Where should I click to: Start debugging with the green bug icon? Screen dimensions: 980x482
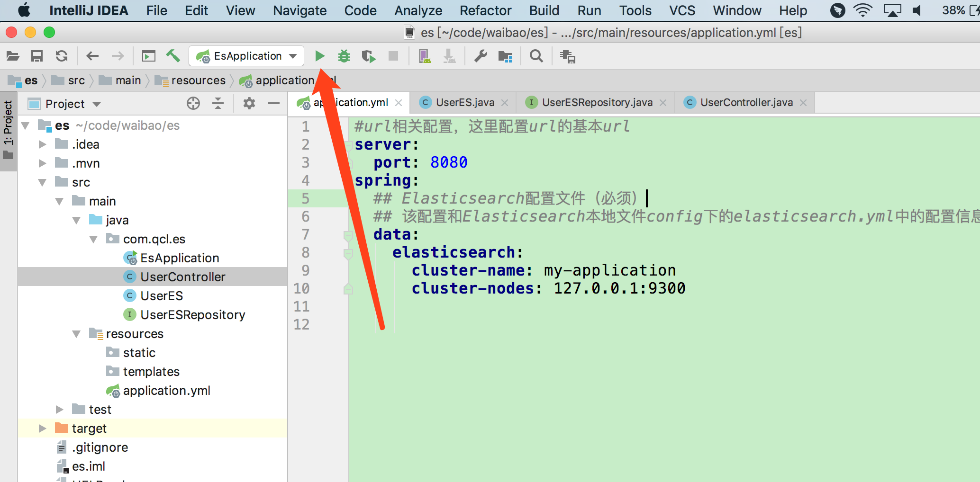click(344, 56)
